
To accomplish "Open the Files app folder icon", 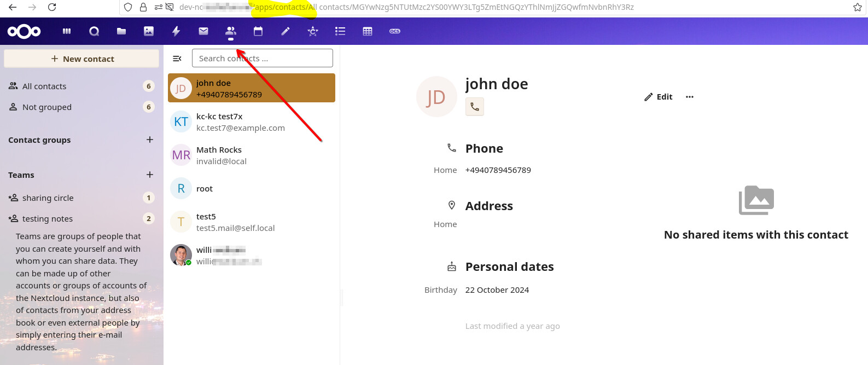I will [x=121, y=31].
